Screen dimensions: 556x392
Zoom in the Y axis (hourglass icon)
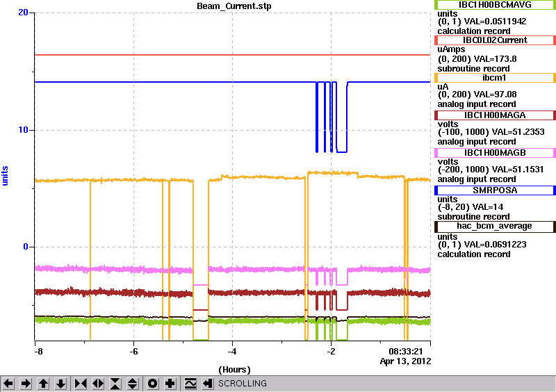point(115,384)
